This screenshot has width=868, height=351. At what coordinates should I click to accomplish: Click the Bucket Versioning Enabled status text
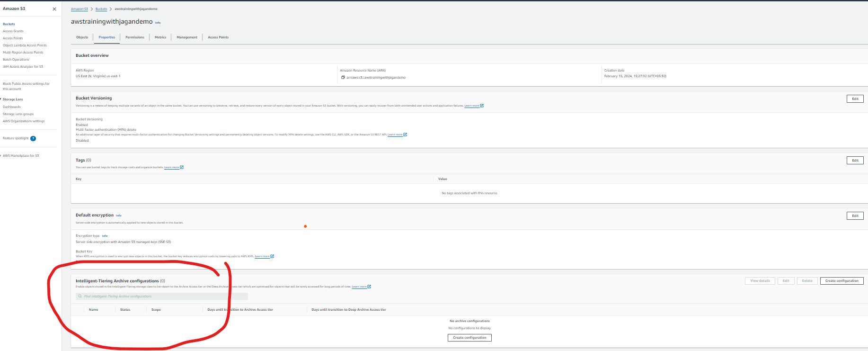(x=82, y=125)
